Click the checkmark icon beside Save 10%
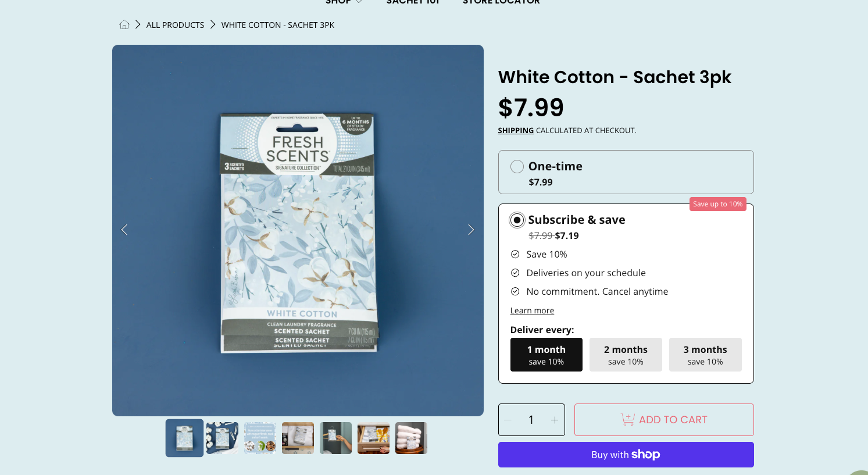Screen dimensions: 868x475 [515, 254]
